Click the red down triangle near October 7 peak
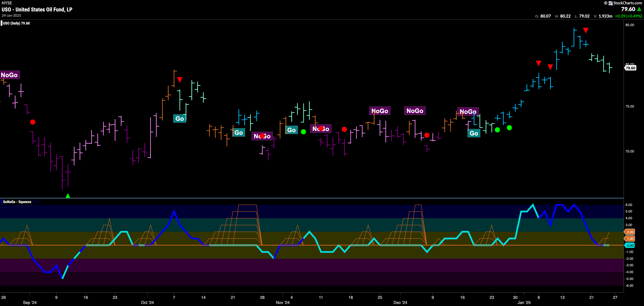This screenshot has height=306, width=644. click(x=179, y=80)
